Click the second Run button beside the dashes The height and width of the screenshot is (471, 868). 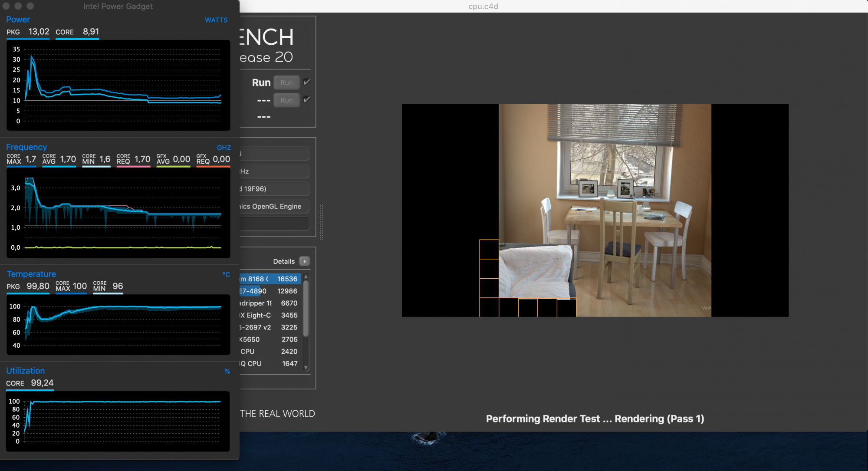(x=286, y=100)
